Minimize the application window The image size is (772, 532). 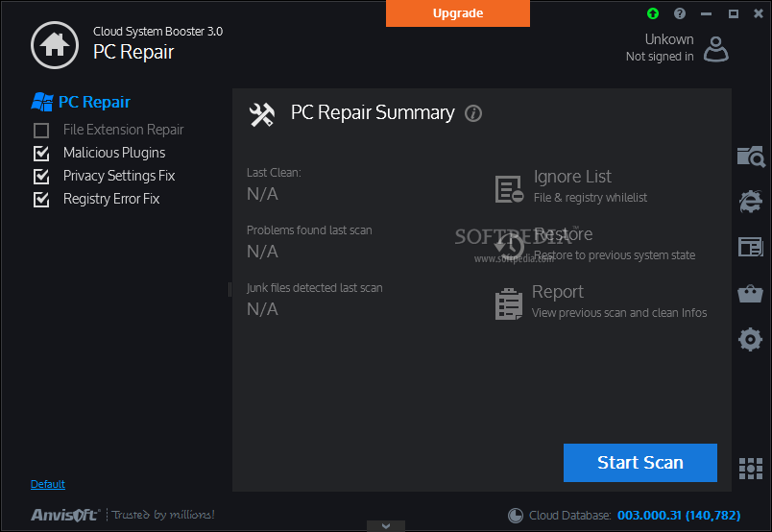706,13
